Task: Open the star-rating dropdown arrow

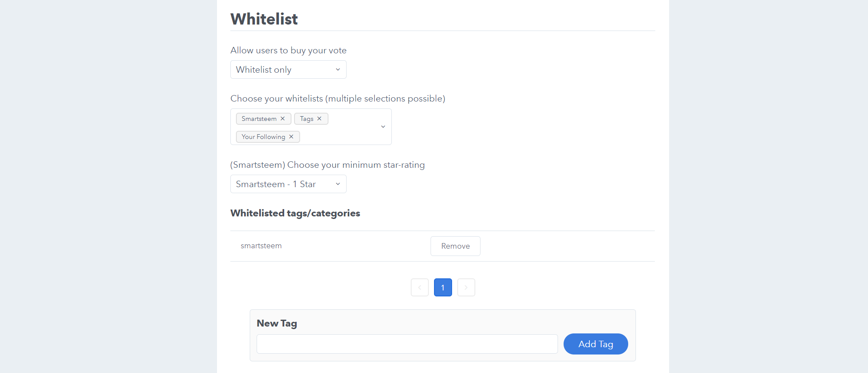Action: tap(338, 184)
